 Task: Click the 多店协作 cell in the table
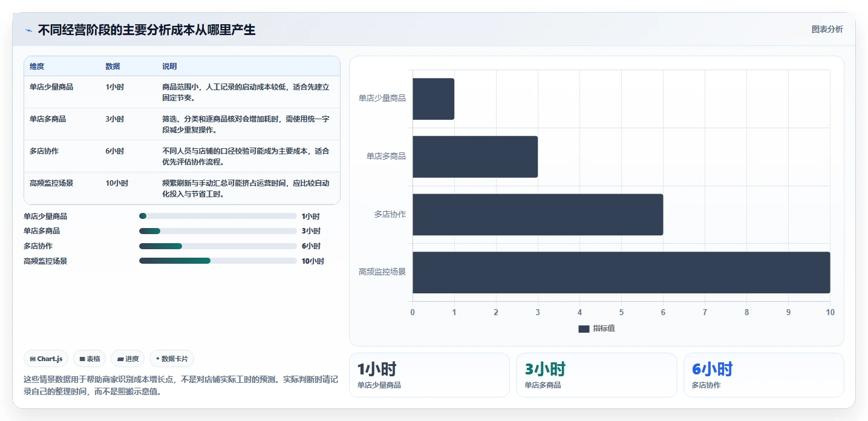44,151
